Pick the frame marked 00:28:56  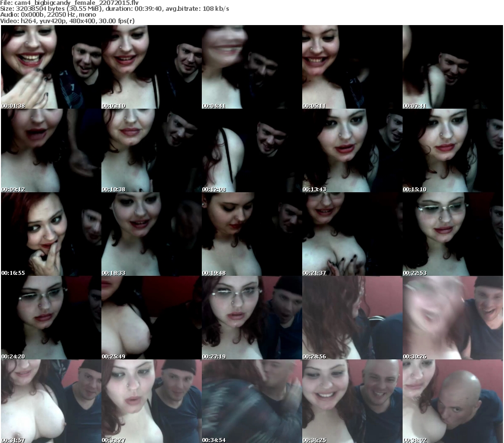coord(352,318)
